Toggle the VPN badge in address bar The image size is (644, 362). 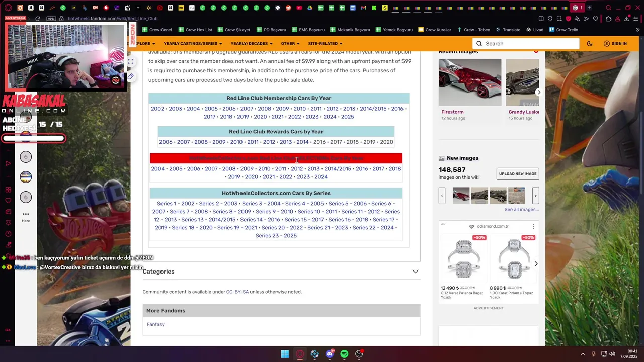tap(51, 19)
